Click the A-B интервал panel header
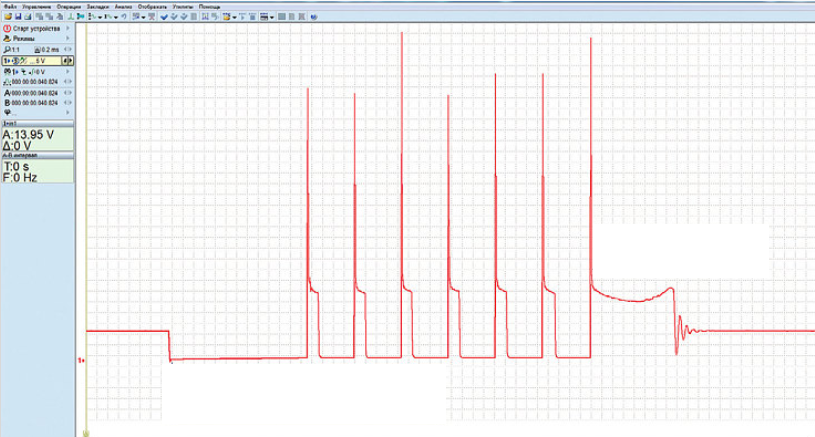815x437 pixels. [x=37, y=155]
